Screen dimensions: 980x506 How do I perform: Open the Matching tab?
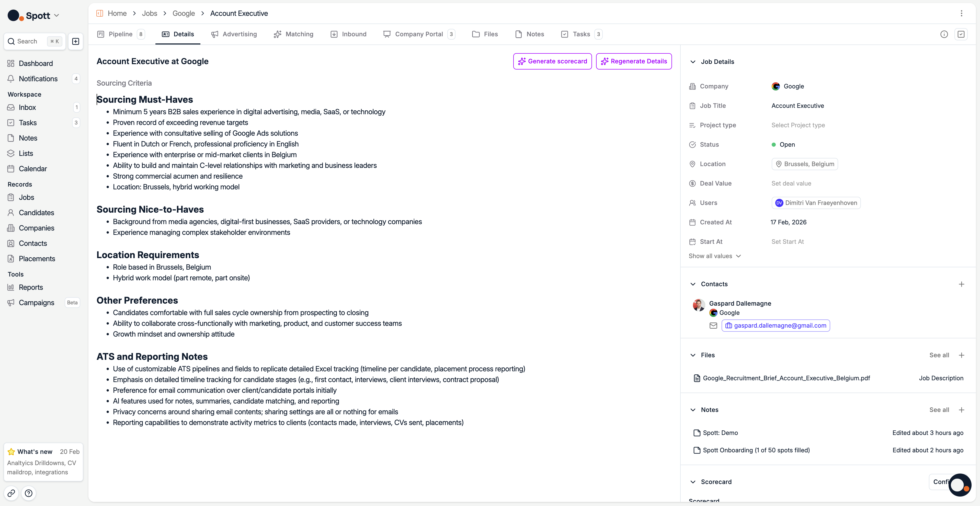point(293,34)
